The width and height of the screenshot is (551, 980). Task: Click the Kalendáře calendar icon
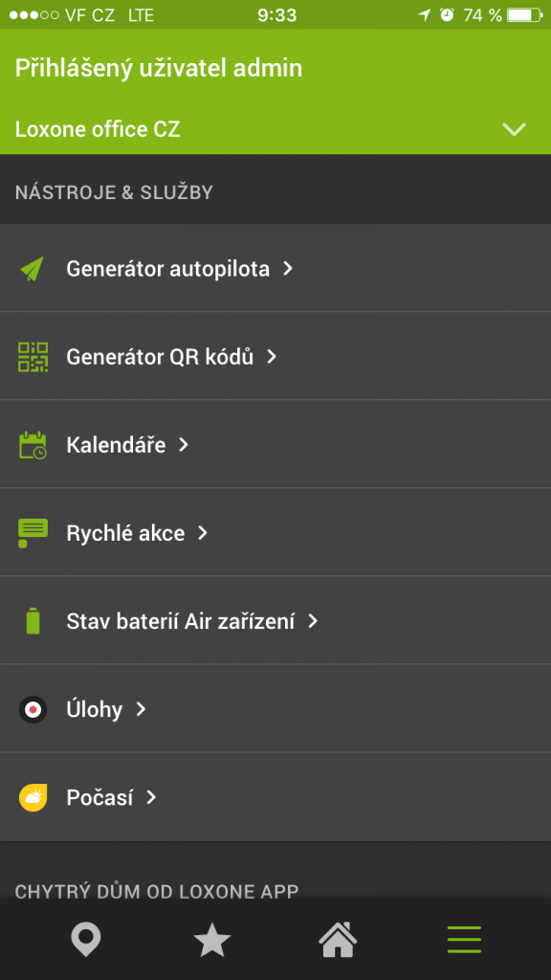pos(32,444)
